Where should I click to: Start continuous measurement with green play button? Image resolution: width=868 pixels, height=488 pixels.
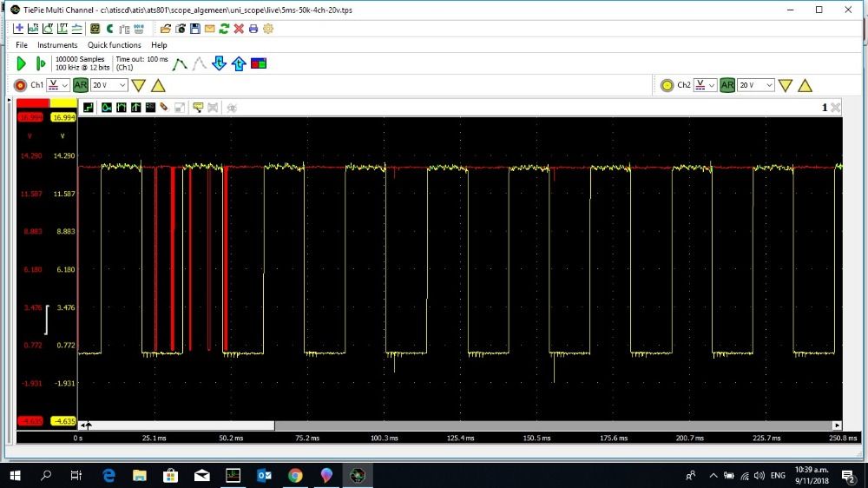point(22,63)
